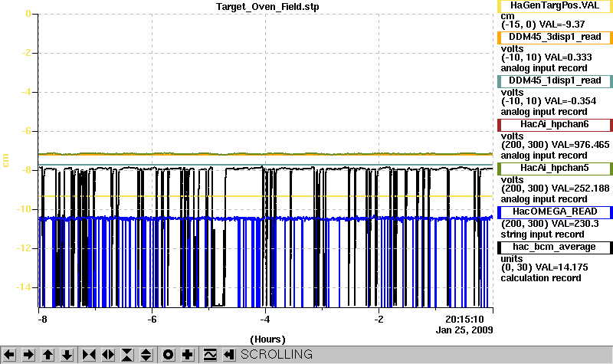Image resolution: width=613 pixels, height=364 pixels.
Task: Zoom out vertically with the up-down triangles icon
Action: point(146,355)
